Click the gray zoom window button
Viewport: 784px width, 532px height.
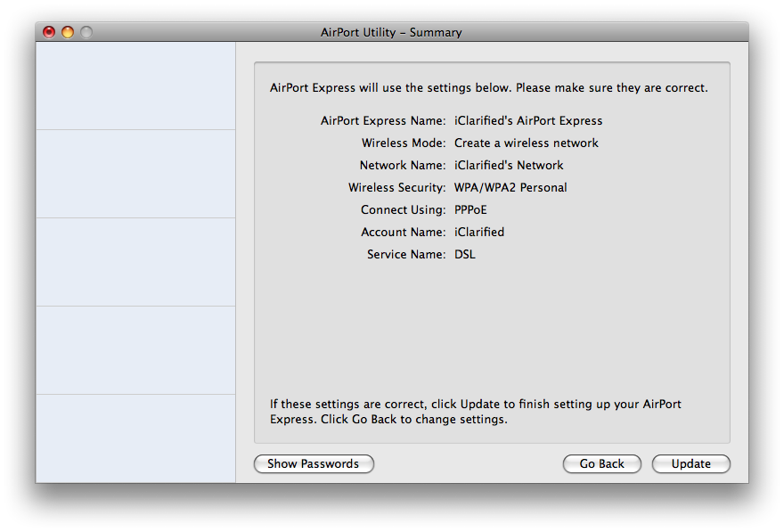(x=86, y=32)
